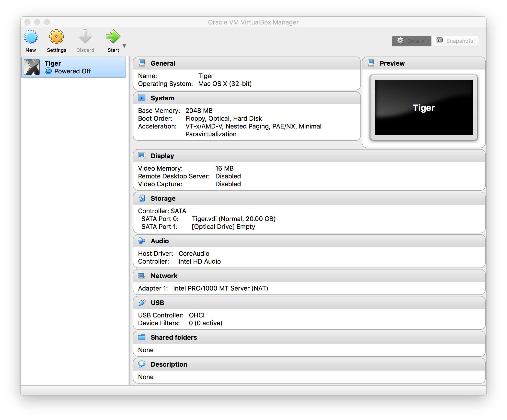
Task: Click the green Start arrow icon
Action: (x=113, y=37)
